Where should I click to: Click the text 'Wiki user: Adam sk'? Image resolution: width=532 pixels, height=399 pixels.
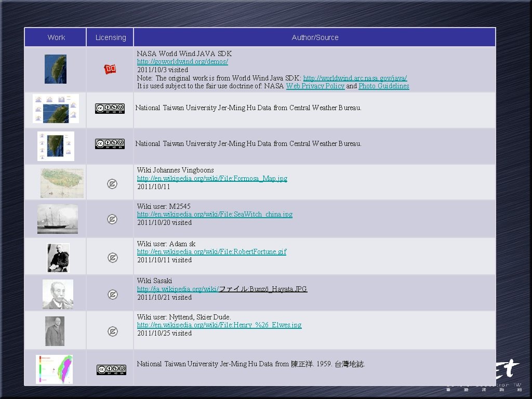tap(166, 244)
